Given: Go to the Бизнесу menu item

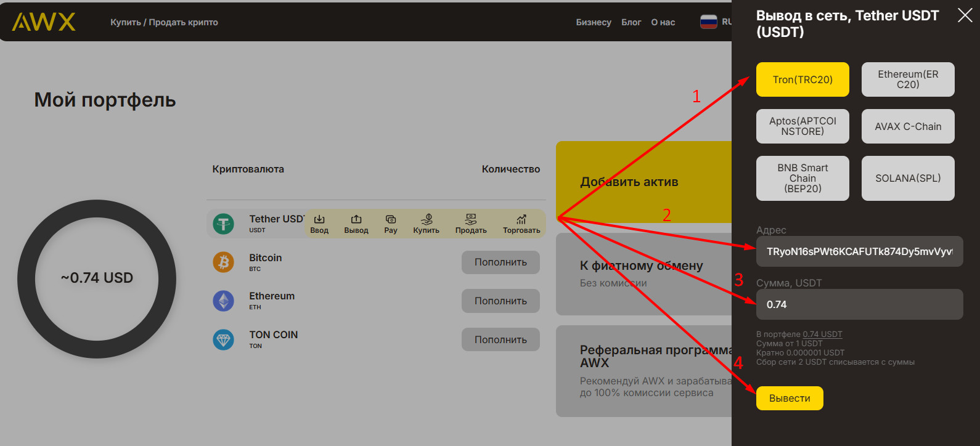Looking at the screenshot, I should pyautogui.click(x=594, y=22).
